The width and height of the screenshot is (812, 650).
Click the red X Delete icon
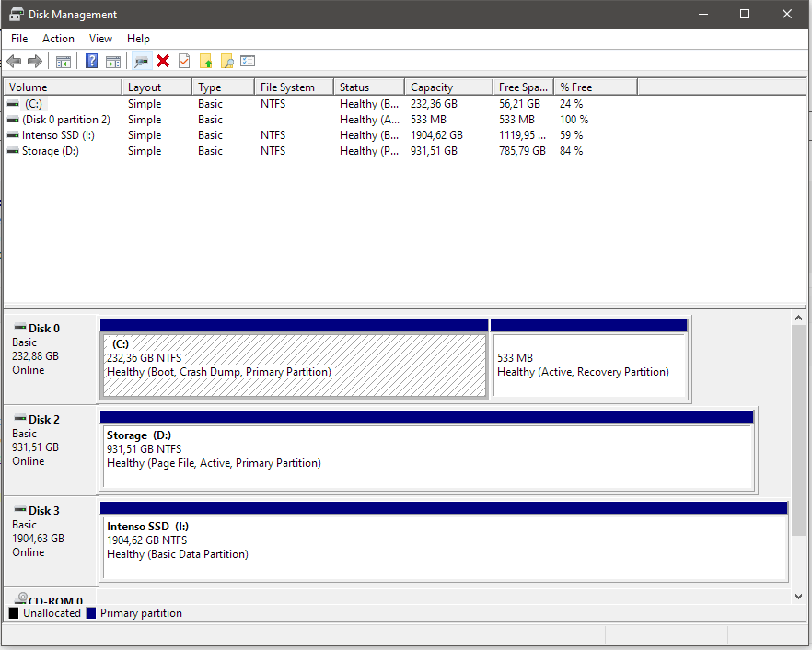pyautogui.click(x=163, y=61)
